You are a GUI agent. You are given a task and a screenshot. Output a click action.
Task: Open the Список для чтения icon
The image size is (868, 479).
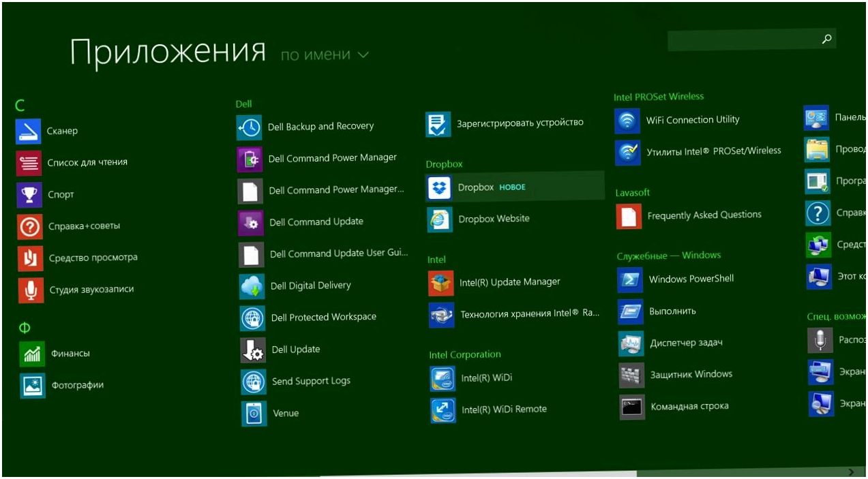(x=29, y=163)
